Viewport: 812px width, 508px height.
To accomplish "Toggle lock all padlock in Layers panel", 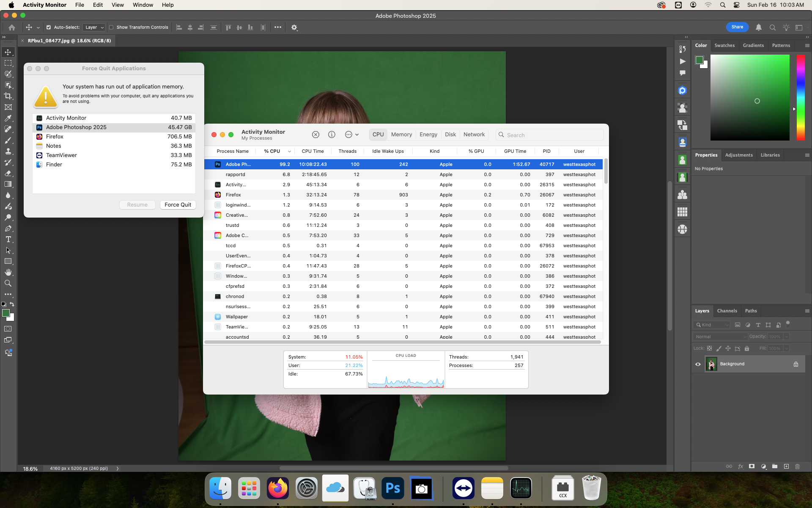I will point(747,348).
